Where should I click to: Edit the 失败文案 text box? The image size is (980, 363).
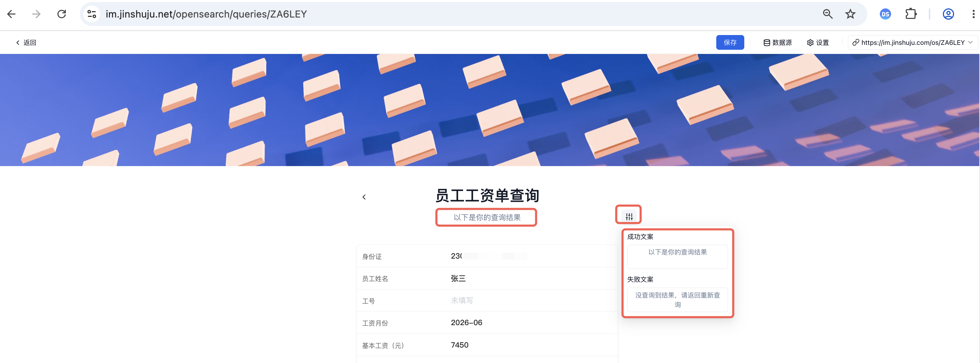677,300
